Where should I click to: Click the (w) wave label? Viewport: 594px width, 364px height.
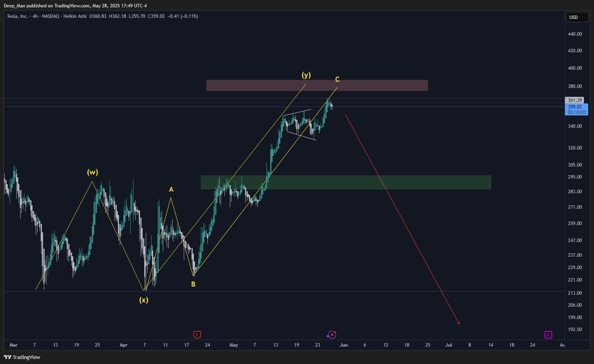click(92, 172)
